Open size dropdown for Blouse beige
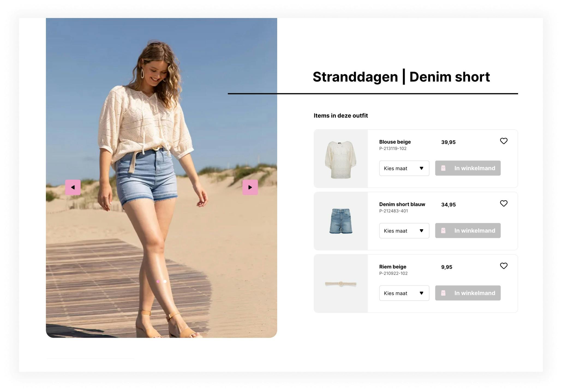This screenshot has width=562, height=392. [x=404, y=168]
